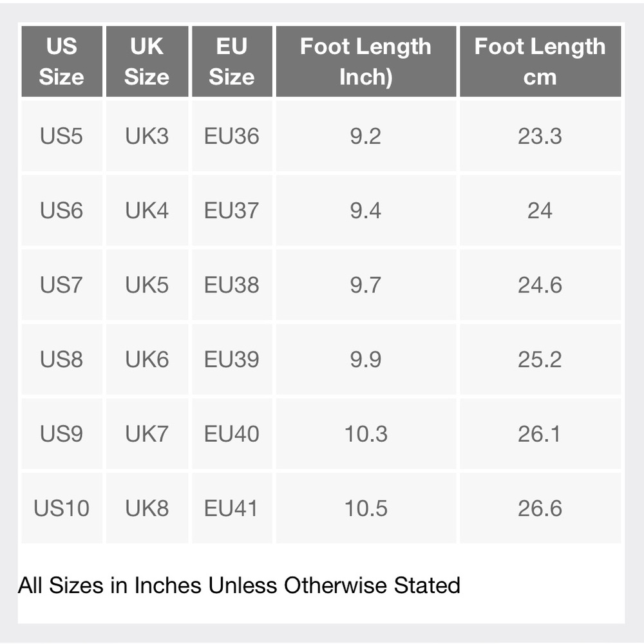Click the 26.1 cm foot length cell
The width and height of the screenshot is (644, 644).
pyautogui.click(x=540, y=433)
